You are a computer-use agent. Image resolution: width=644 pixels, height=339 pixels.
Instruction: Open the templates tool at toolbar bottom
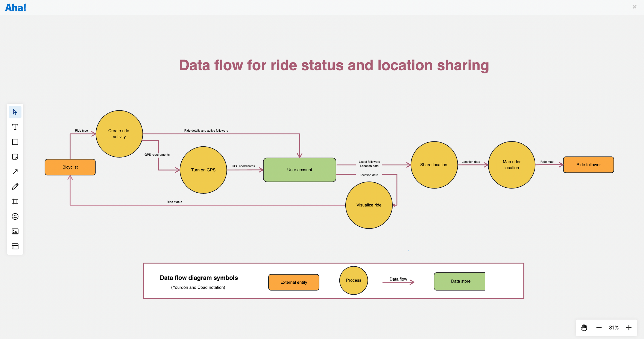pos(15,246)
